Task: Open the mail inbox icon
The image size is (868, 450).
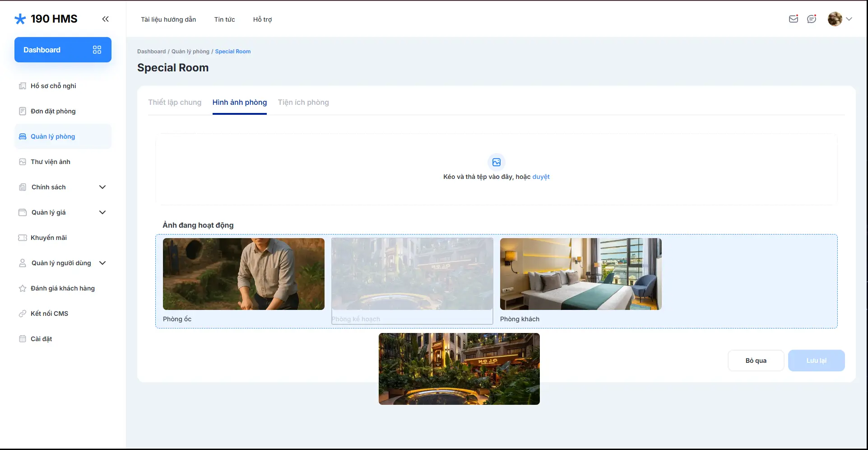Action: [793, 19]
